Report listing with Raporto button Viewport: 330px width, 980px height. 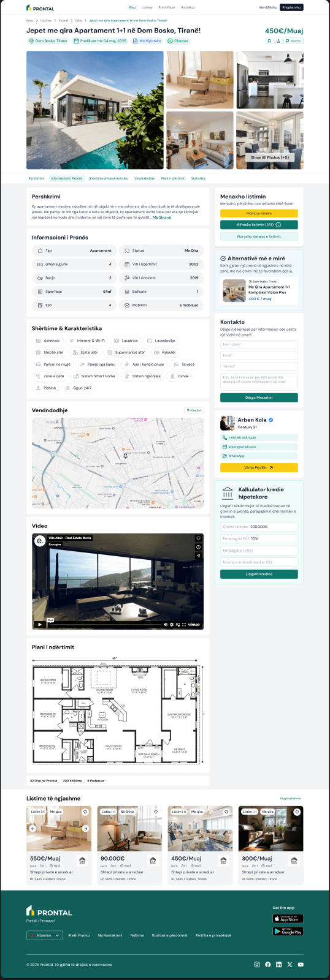click(x=294, y=41)
